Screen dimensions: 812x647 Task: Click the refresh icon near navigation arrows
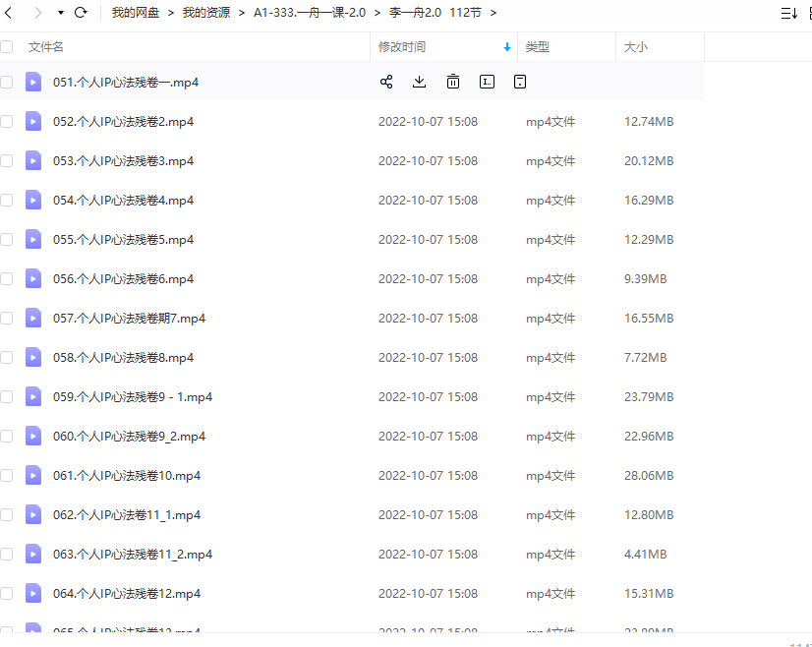click(80, 13)
